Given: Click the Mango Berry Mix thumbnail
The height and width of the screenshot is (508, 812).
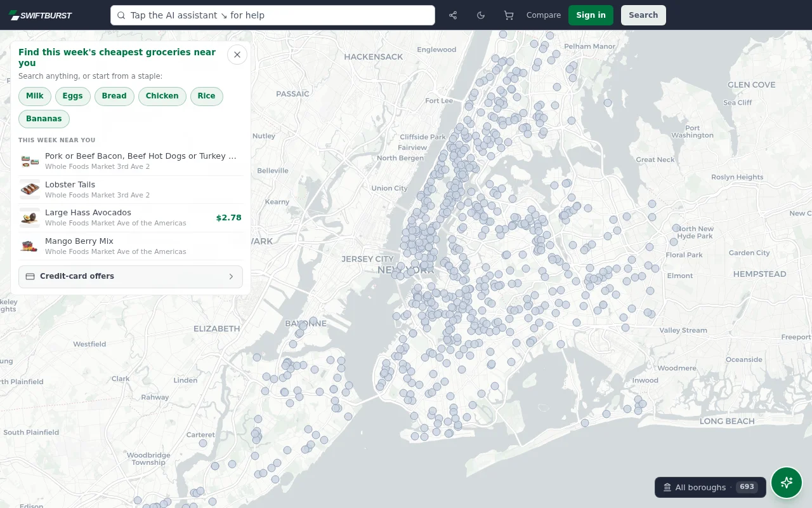Looking at the screenshot, I should coord(30,246).
